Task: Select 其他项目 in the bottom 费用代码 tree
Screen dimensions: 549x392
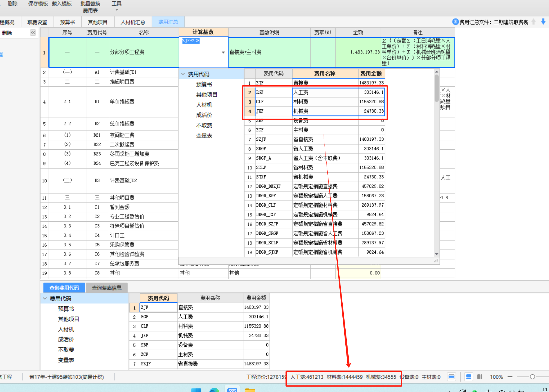Action: pos(68,319)
